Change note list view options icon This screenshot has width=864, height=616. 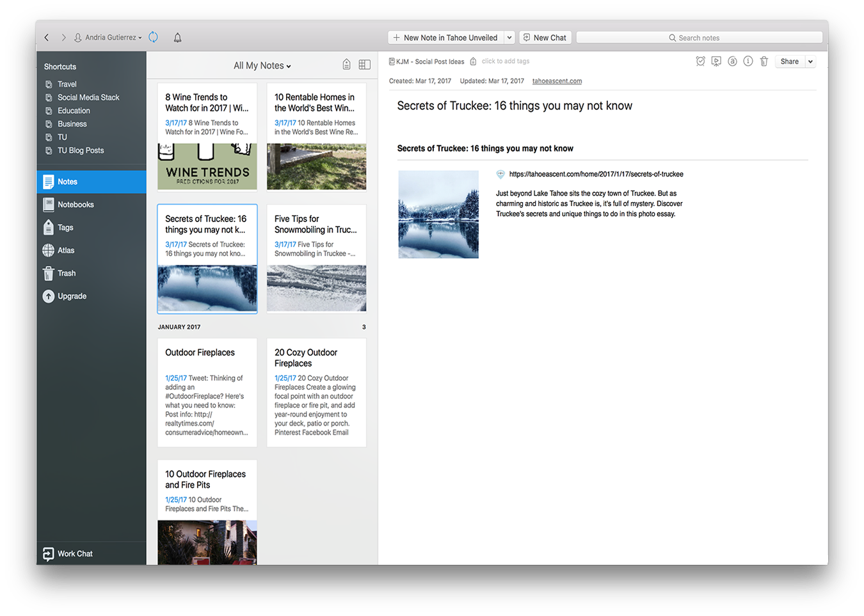(364, 65)
